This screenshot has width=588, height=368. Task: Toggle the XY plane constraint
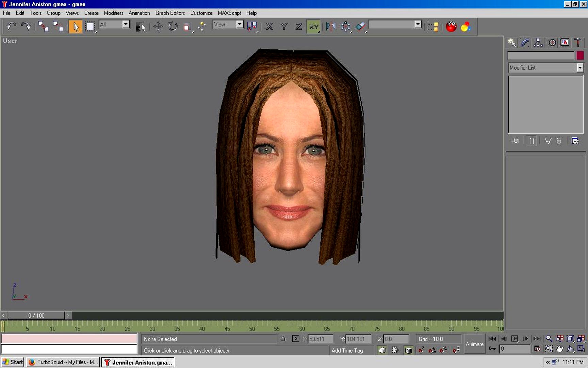(313, 26)
